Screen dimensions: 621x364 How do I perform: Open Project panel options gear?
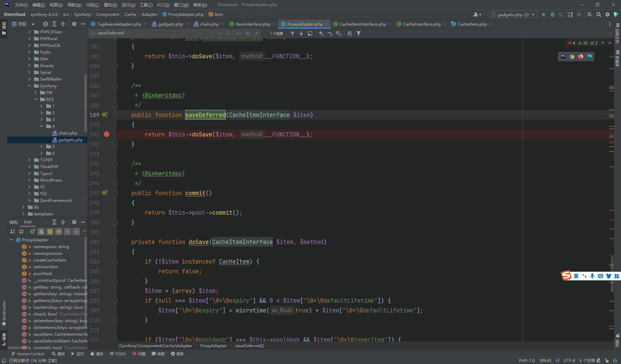pyautogui.click(x=74, y=24)
